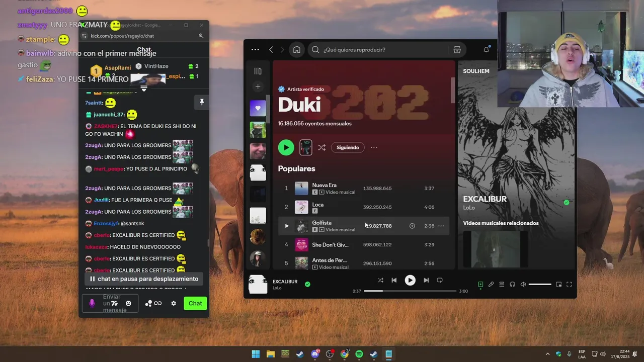Skip to the previous track
The width and height of the screenshot is (644, 362).
(394, 280)
